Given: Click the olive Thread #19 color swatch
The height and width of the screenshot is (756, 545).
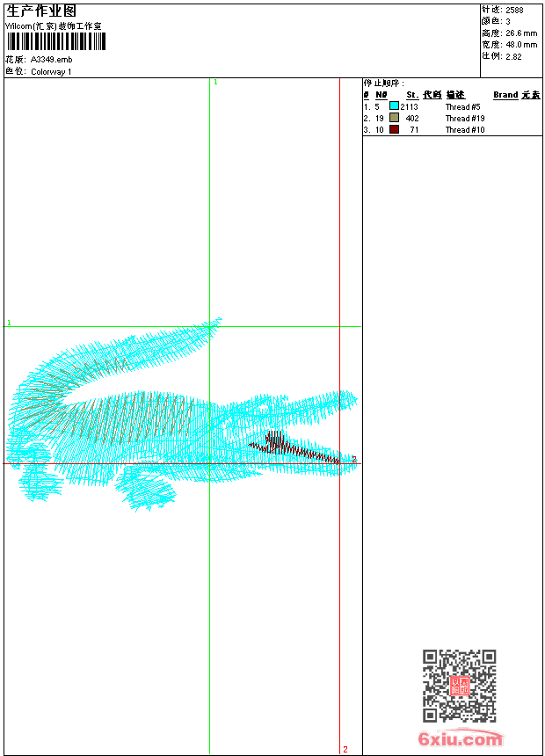Looking at the screenshot, I should [394, 118].
